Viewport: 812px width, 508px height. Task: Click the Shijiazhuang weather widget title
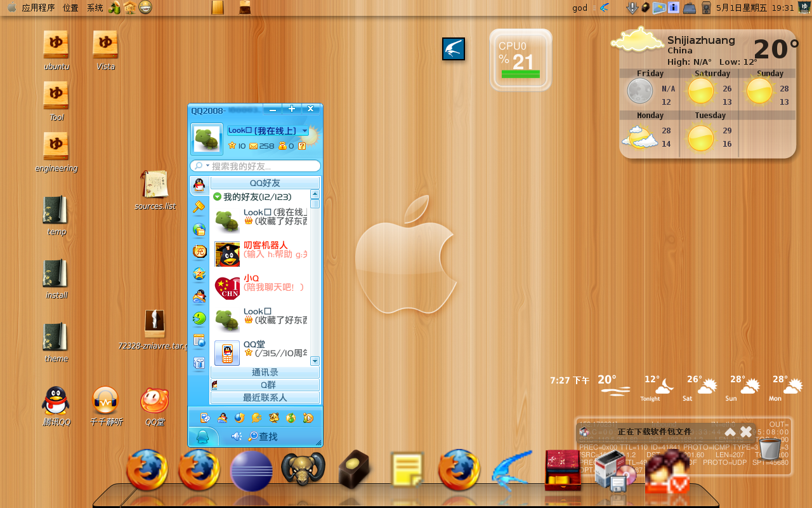pos(701,40)
